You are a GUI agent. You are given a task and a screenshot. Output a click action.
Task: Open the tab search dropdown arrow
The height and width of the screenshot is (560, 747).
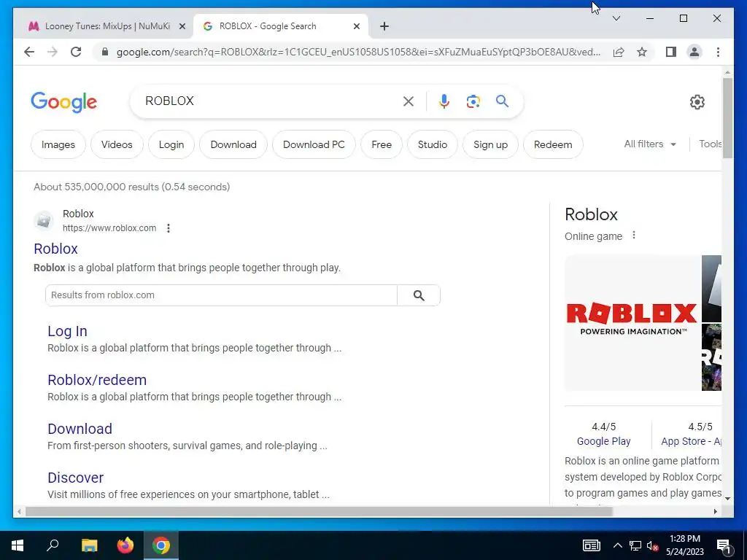[x=616, y=18]
